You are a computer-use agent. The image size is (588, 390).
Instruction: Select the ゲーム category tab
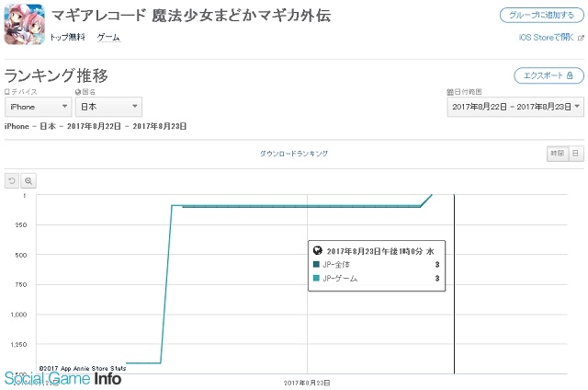pyautogui.click(x=108, y=38)
